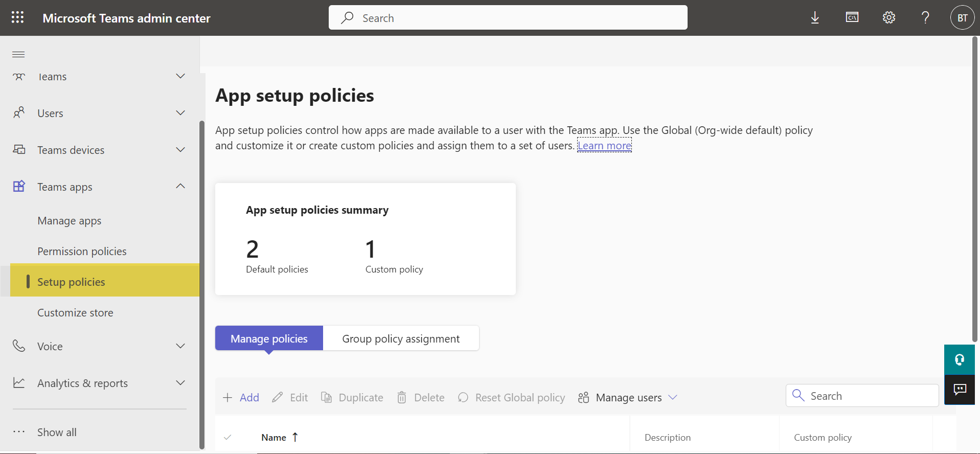Click the Microsoft Teams admin center title
The height and width of the screenshot is (454, 980).
[x=126, y=18]
